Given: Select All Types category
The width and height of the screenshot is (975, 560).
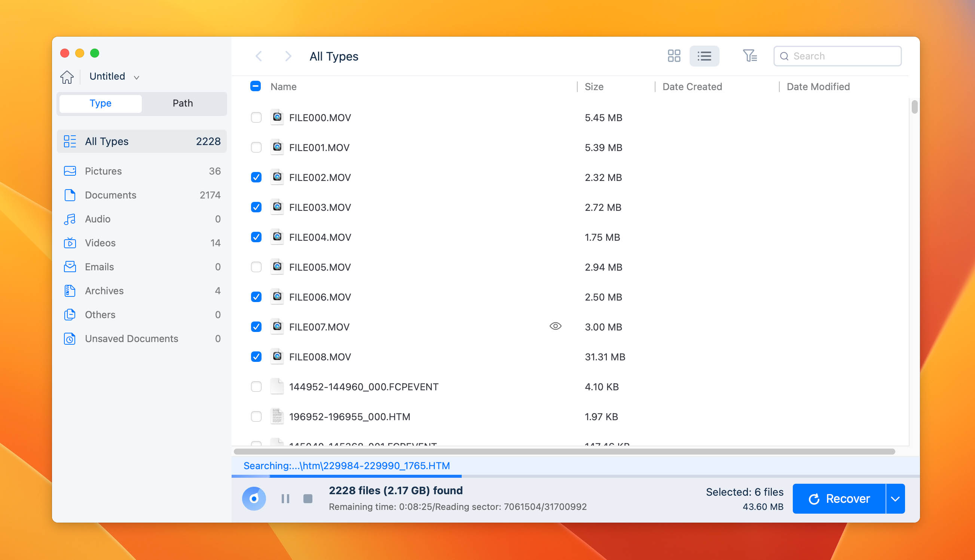Looking at the screenshot, I should pos(142,141).
